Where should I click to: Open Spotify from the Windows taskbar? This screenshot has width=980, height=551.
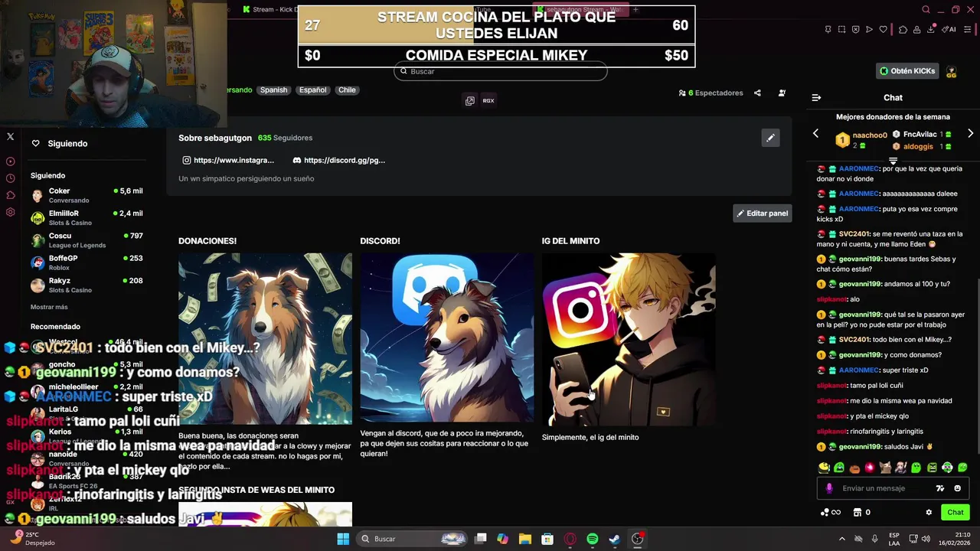point(592,539)
